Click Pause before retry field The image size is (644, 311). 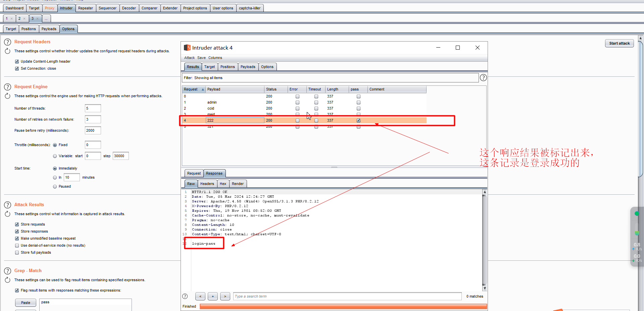pos(93,130)
